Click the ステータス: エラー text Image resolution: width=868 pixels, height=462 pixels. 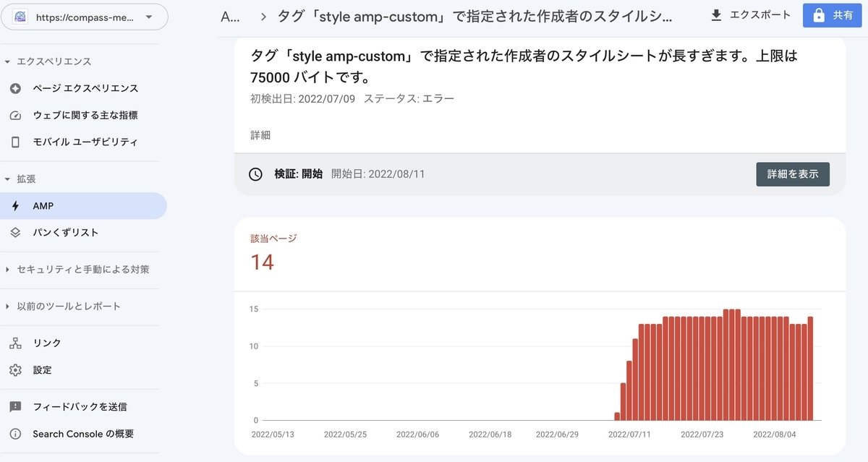[409, 98]
